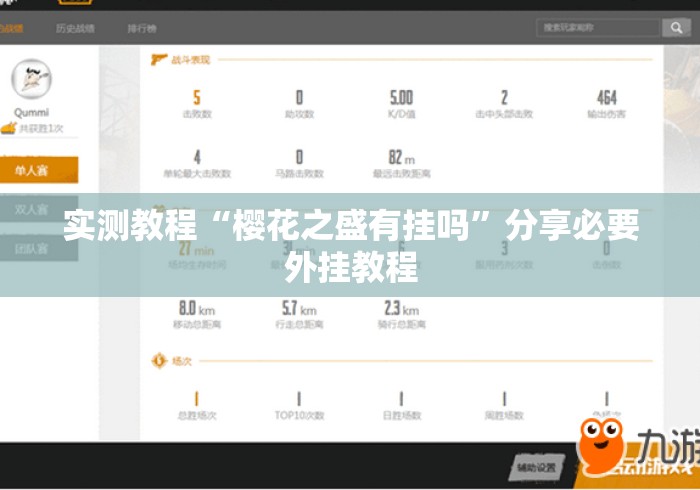The width and height of the screenshot is (700, 490).
Task: Open the 排行榜 tab
Action: pos(142,29)
